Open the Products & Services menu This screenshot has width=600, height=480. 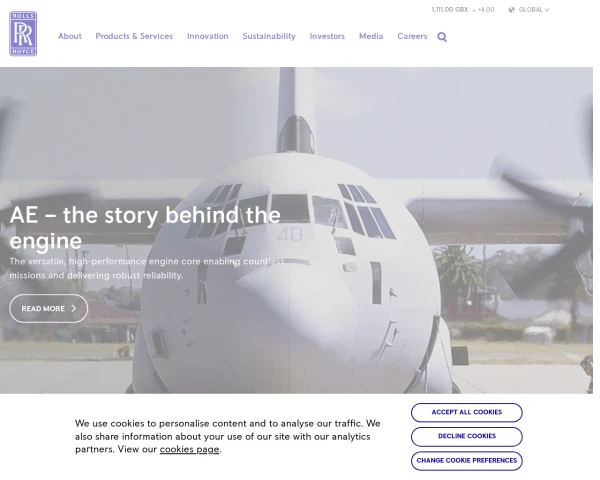[x=134, y=36]
